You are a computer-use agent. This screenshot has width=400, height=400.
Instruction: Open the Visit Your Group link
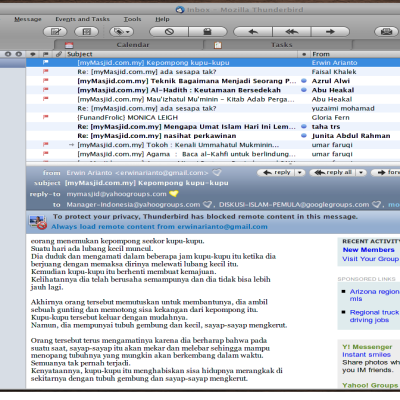click(371, 259)
